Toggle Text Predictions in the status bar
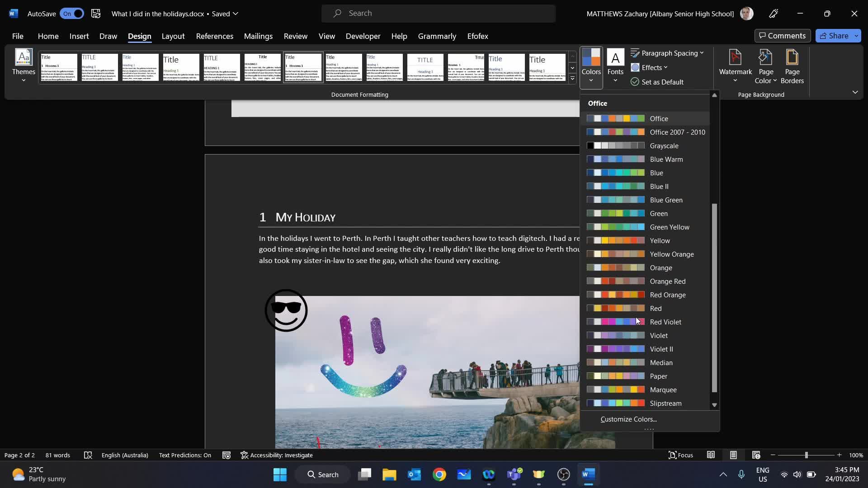 184,455
